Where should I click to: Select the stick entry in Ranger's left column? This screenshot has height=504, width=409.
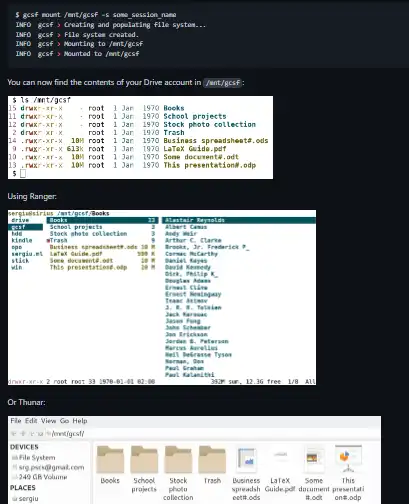pyautogui.click(x=20, y=261)
